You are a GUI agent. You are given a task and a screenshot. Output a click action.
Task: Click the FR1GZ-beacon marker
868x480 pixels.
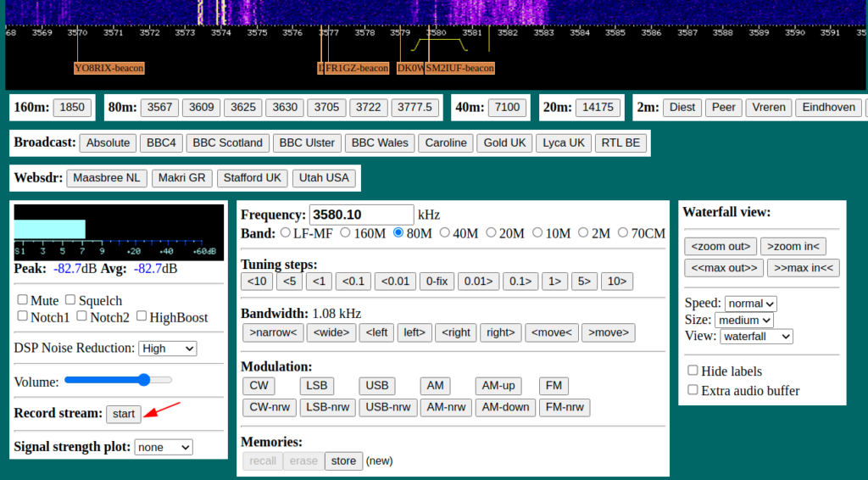(x=357, y=68)
